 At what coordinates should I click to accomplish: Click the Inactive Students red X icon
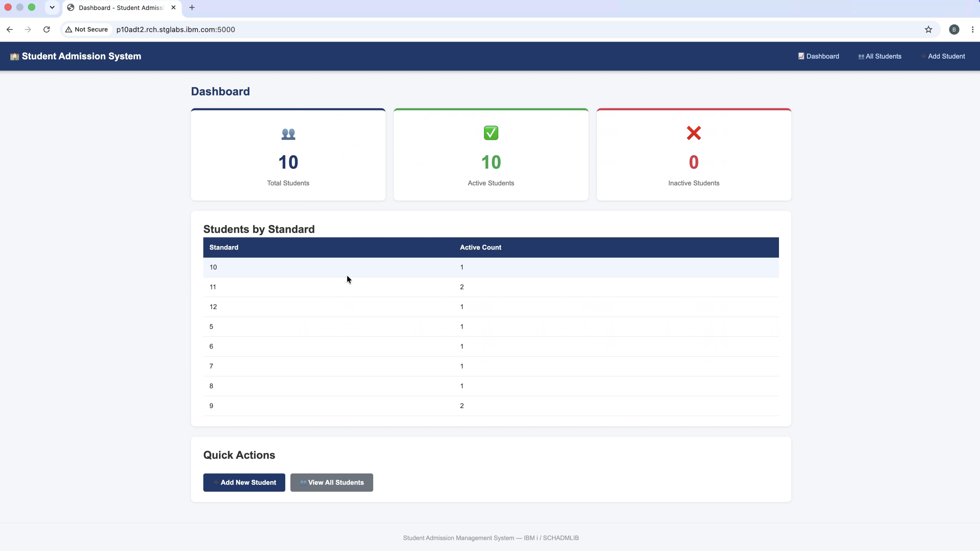tap(694, 133)
